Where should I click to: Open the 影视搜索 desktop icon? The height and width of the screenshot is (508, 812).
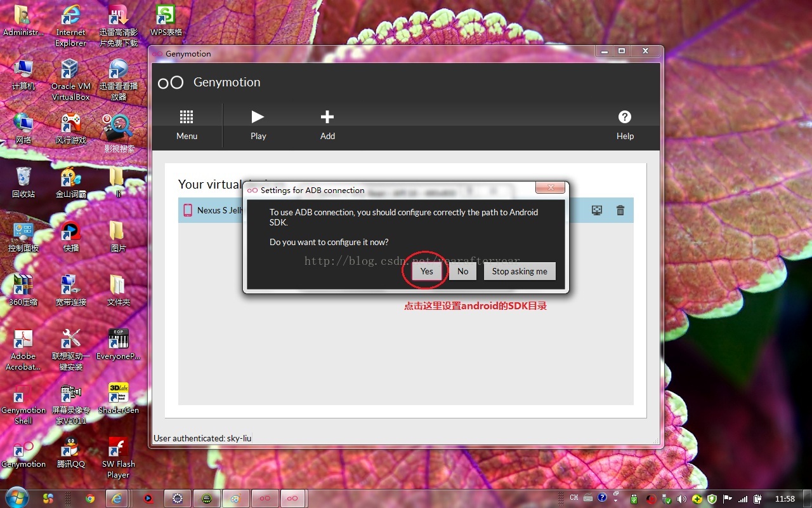118,133
